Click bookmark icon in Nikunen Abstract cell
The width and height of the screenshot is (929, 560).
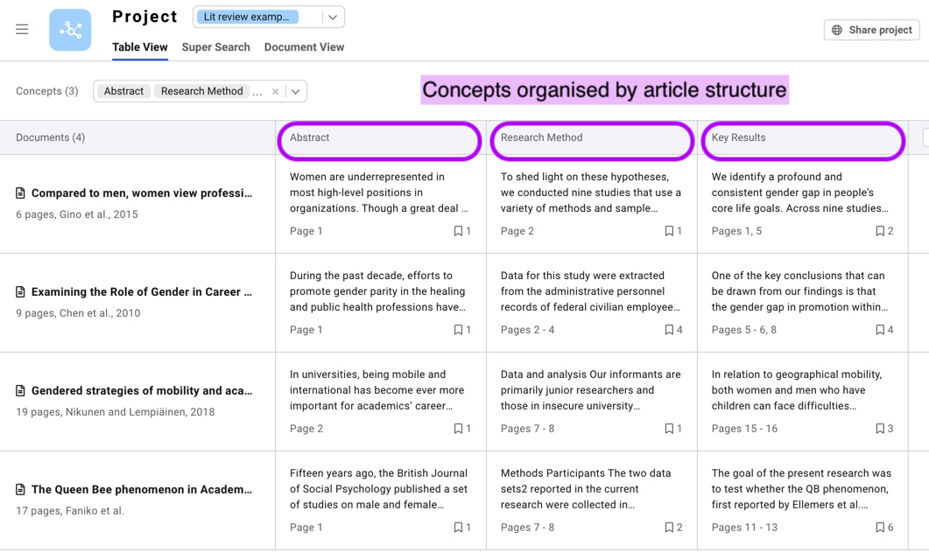458,429
